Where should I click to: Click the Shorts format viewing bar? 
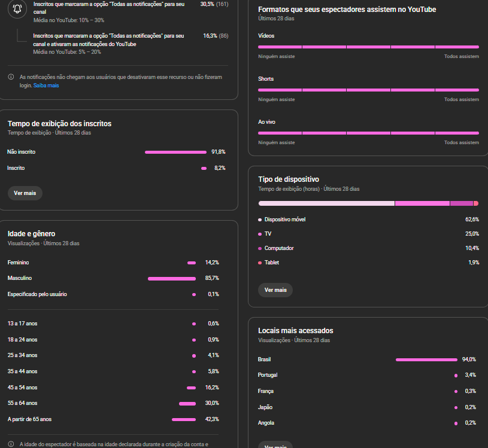pos(368,90)
